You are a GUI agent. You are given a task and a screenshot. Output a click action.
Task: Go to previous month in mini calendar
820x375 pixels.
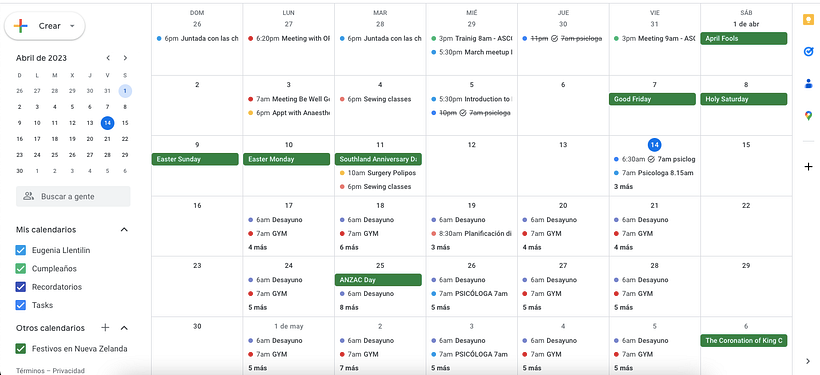pos(108,58)
